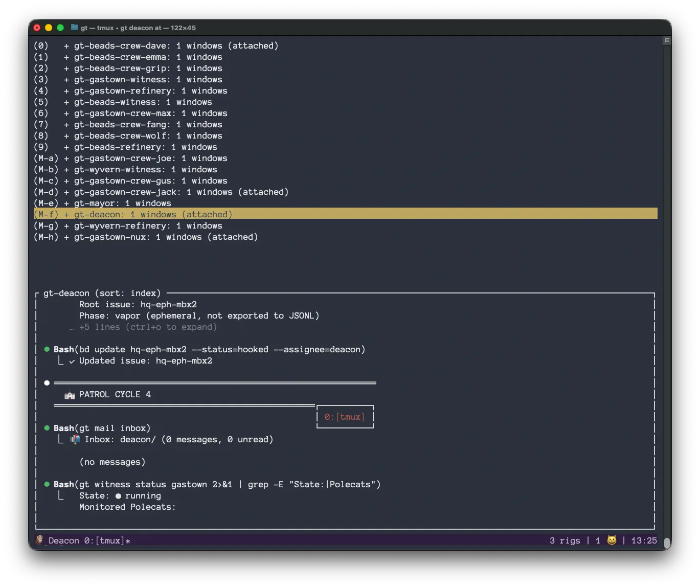Click the Patrol Cycle 4 building icon

click(x=70, y=395)
